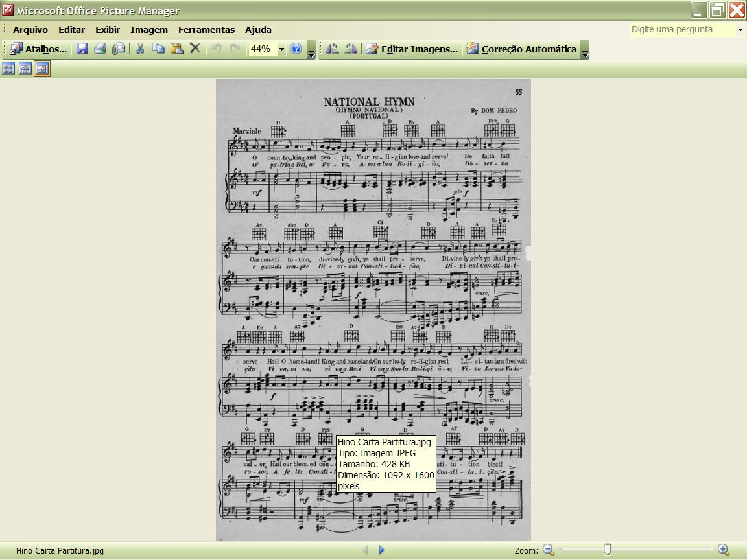Click the sheet music picture preview

[373, 310]
